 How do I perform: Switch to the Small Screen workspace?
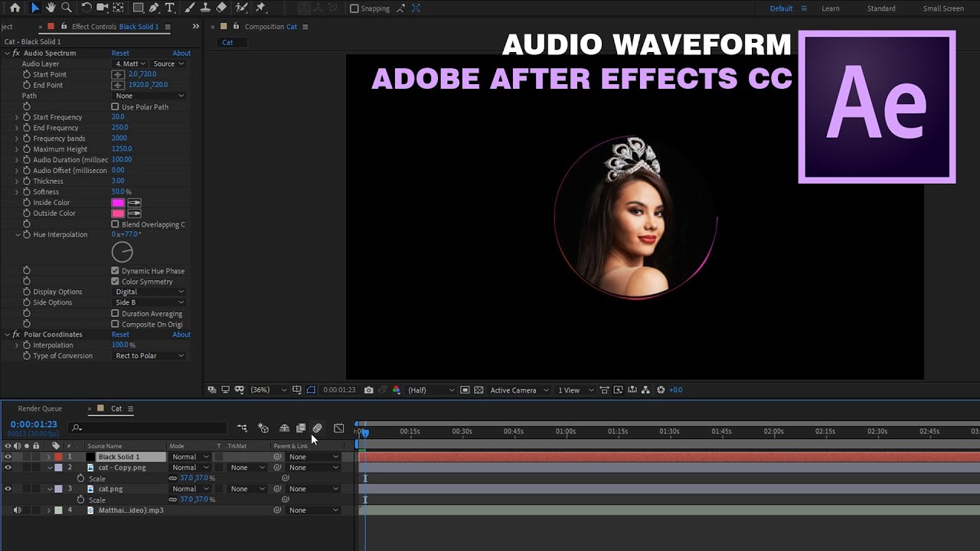(943, 8)
